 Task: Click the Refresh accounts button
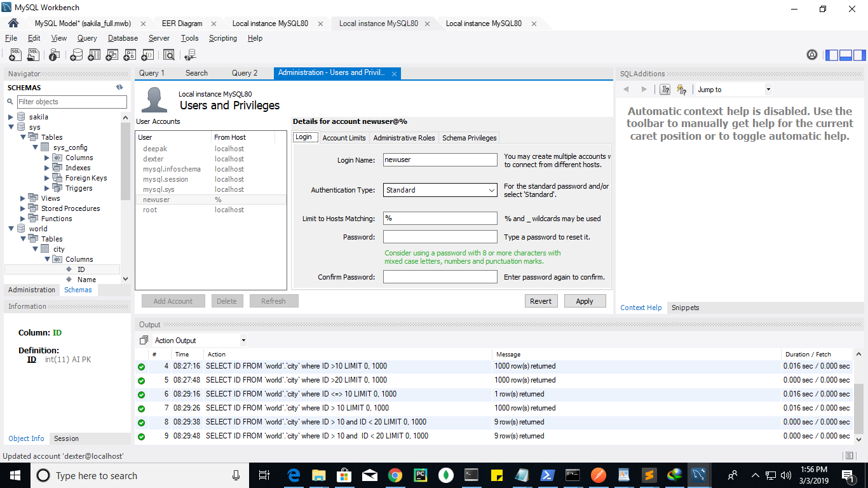coord(274,301)
